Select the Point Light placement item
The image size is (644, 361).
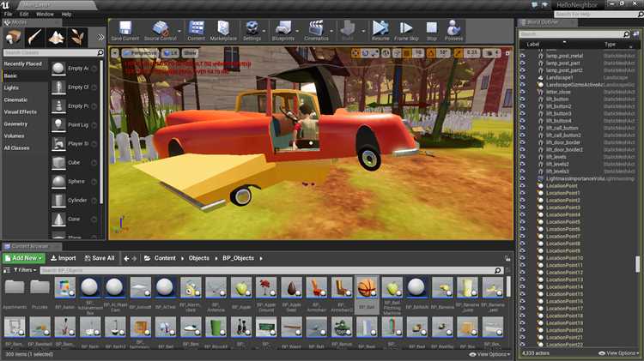click(74, 124)
